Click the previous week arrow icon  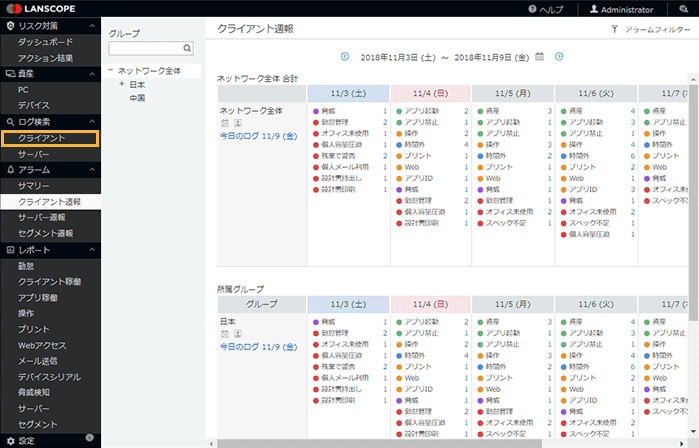(x=345, y=57)
